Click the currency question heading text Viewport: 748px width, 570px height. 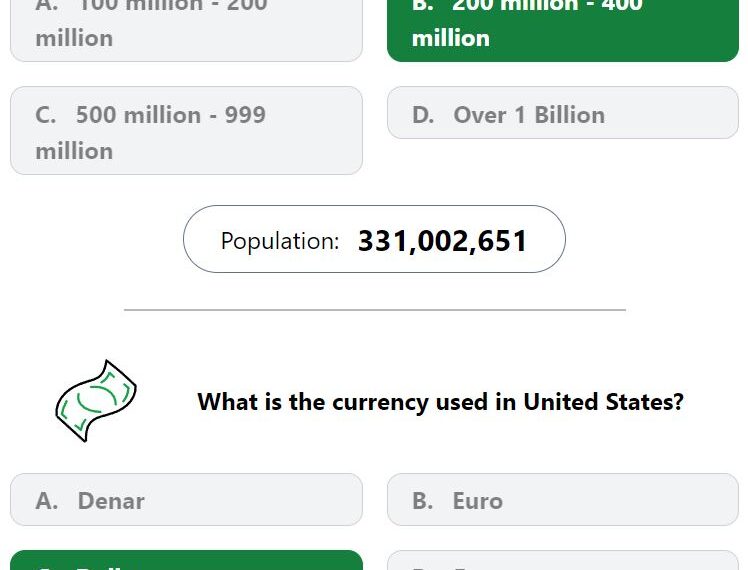(x=440, y=402)
